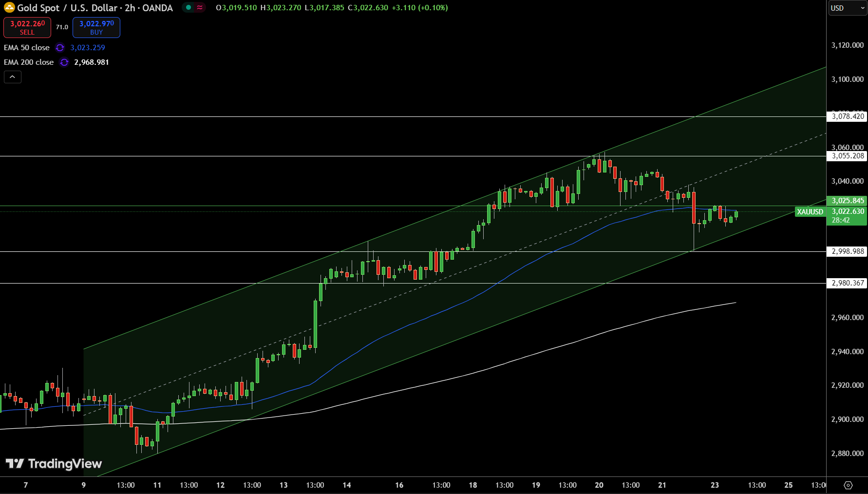868x494 pixels.
Task: Click date label 18 on time axis
Action: tap(473, 485)
